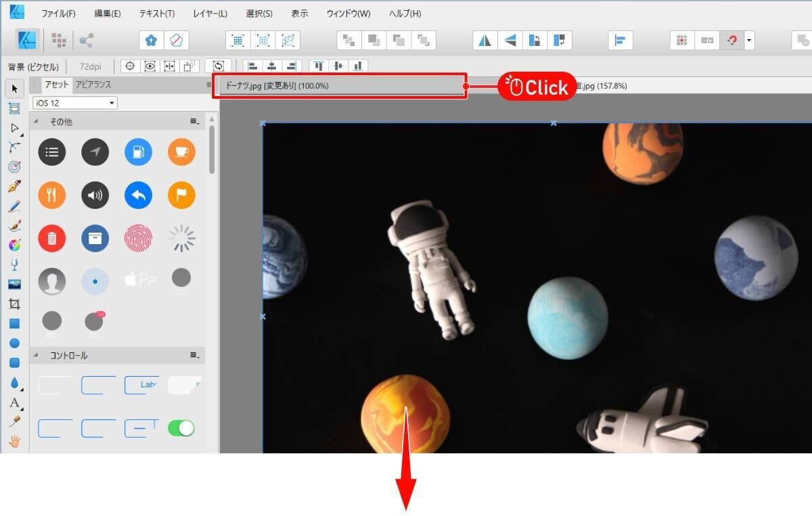Select the Node tool
This screenshot has height=516, width=812.
[x=14, y=128]
